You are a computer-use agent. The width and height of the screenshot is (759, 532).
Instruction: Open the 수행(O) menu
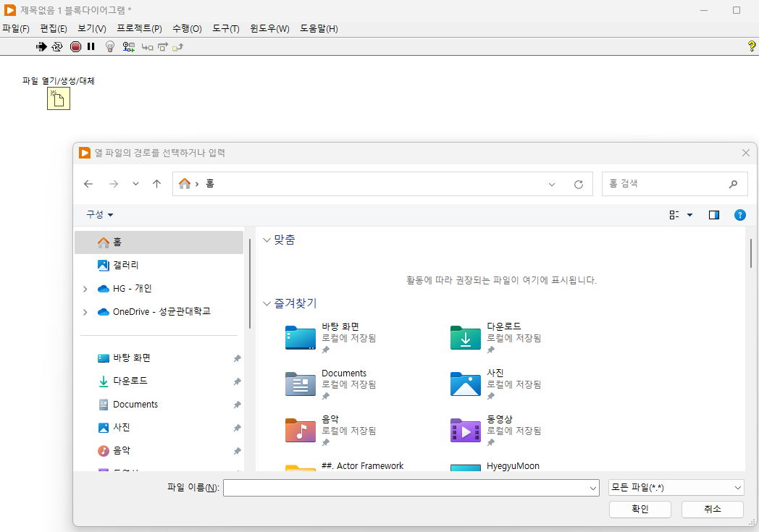pos(187,28)
